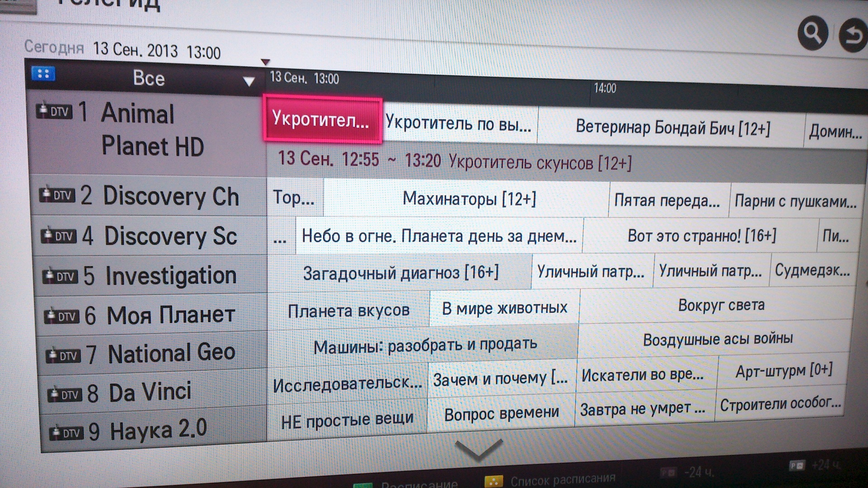This screenshot has width=868, height=488.
Task: Open the search magnifier icon
Action: click(813, 33)
